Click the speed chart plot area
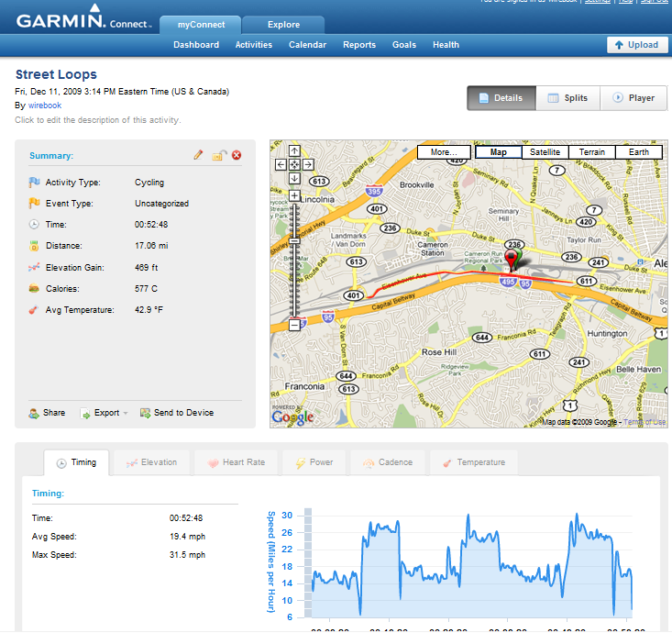 [x=471, y=564]
